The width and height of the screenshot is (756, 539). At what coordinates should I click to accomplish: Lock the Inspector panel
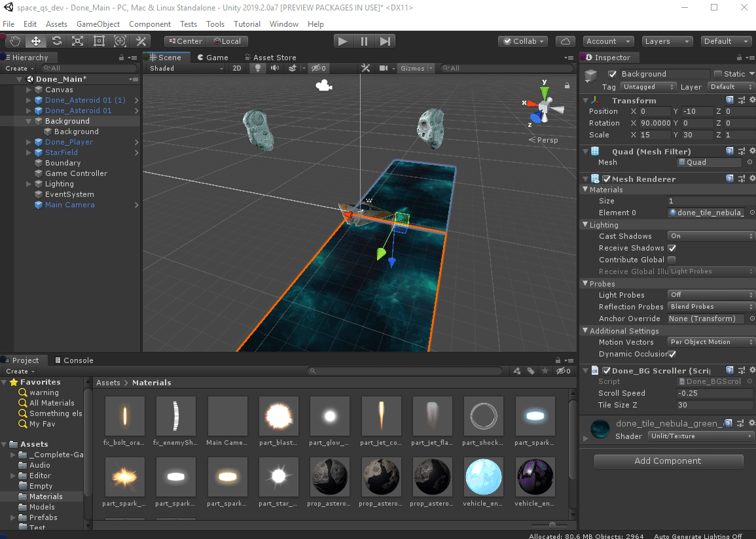(x=739, y=58)
